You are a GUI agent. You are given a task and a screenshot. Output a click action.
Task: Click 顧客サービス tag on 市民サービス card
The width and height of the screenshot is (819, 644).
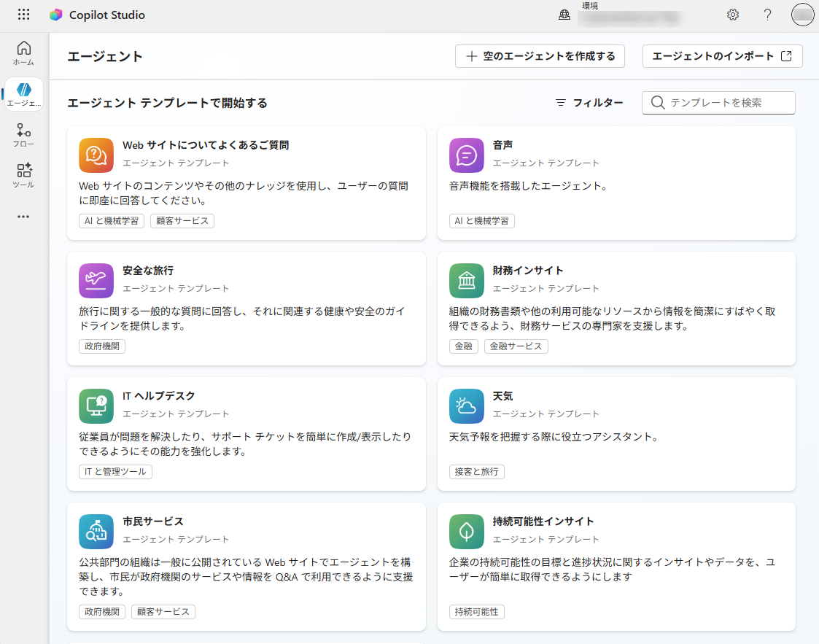coord(163,612)
